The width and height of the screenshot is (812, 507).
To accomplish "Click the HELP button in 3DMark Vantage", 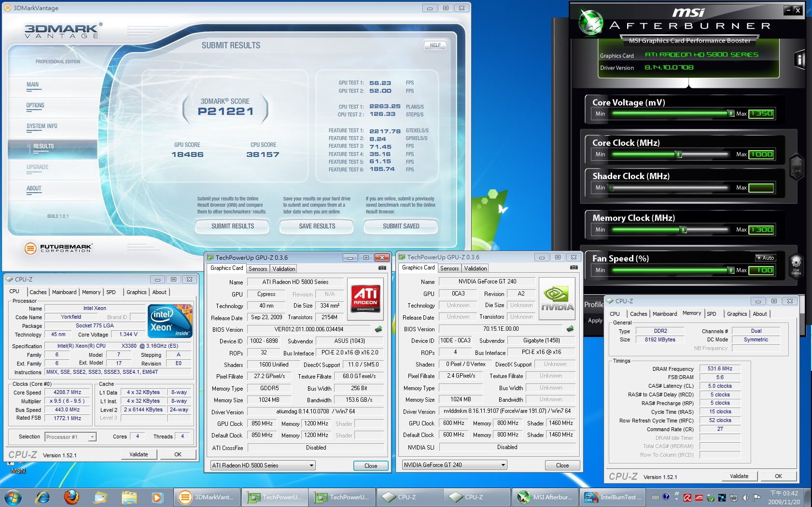I will tap(435, 45).
